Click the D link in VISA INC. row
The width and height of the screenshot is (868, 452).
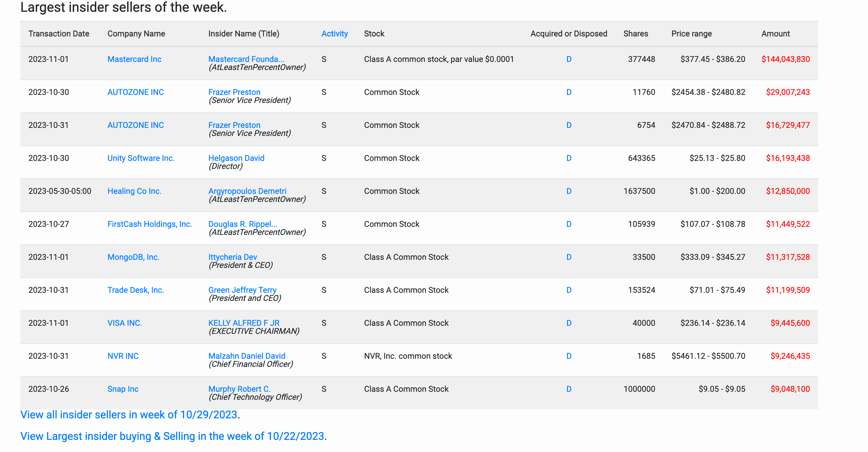(569, 323)
